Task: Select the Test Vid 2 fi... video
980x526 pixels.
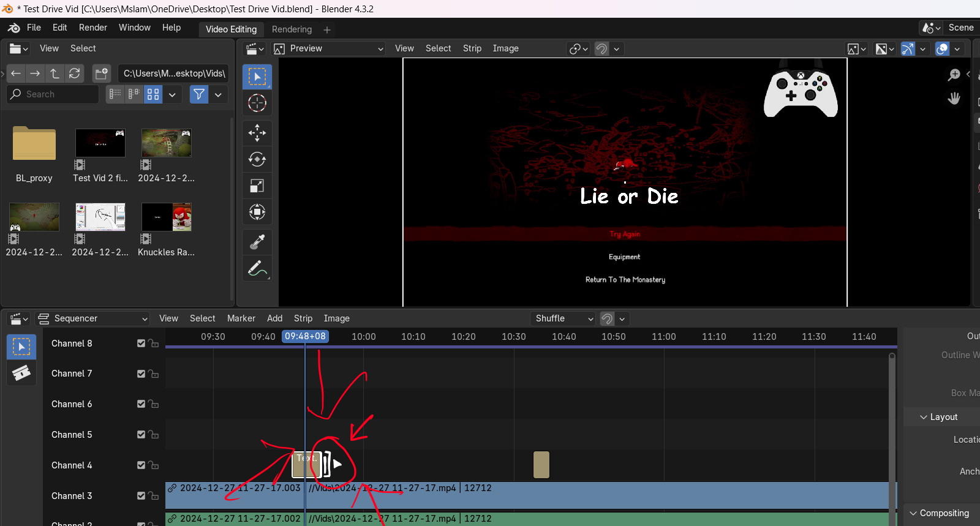Action: pos(100,154)
